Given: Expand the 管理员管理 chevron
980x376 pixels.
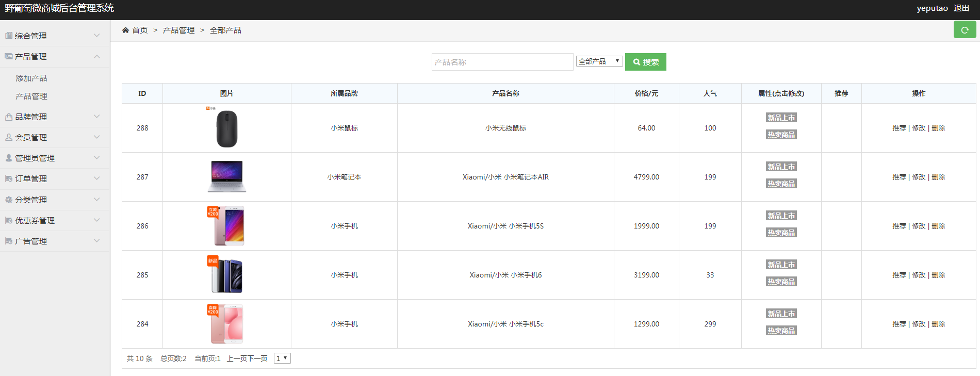Looking at the screenshot, I should 97,158.
